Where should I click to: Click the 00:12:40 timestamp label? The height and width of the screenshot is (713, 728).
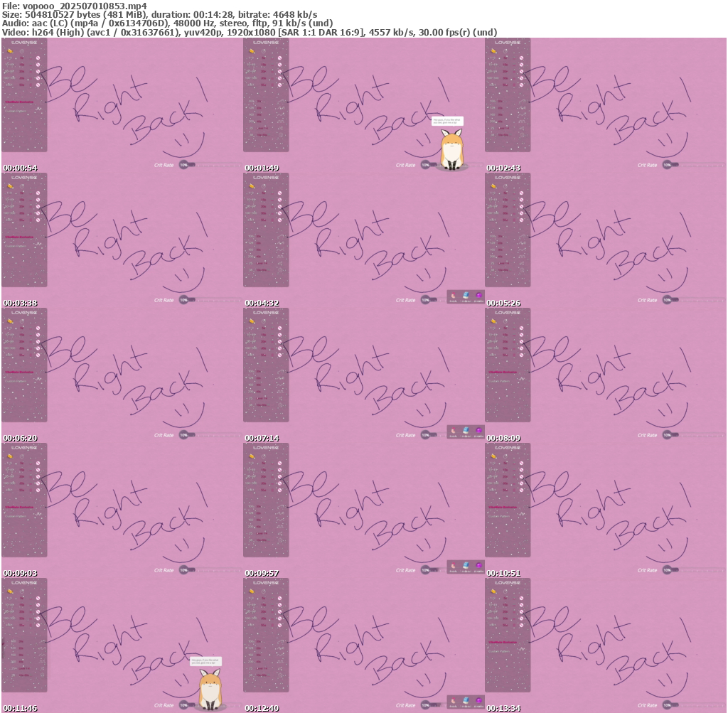pyautogui.click(x=262, y=708)
